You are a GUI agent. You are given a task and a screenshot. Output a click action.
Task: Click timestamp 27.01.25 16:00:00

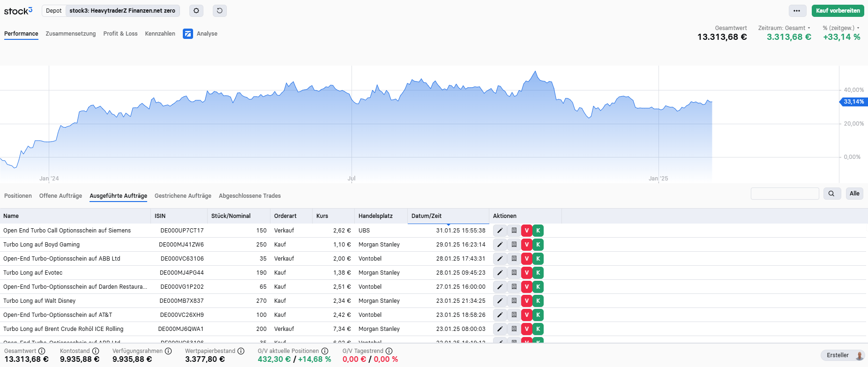(x=461, y=287)
